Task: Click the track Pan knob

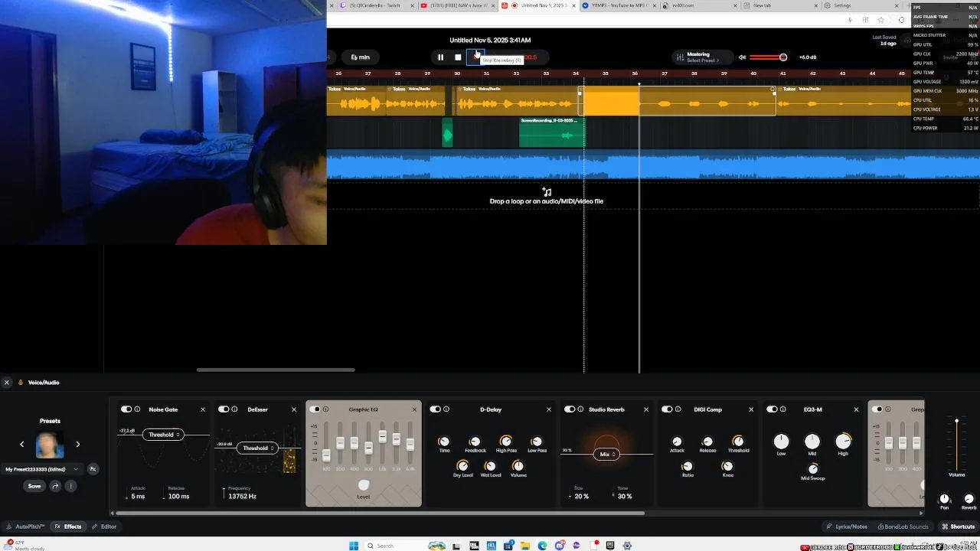Action: pyautogui.click(x=944, y=498)
